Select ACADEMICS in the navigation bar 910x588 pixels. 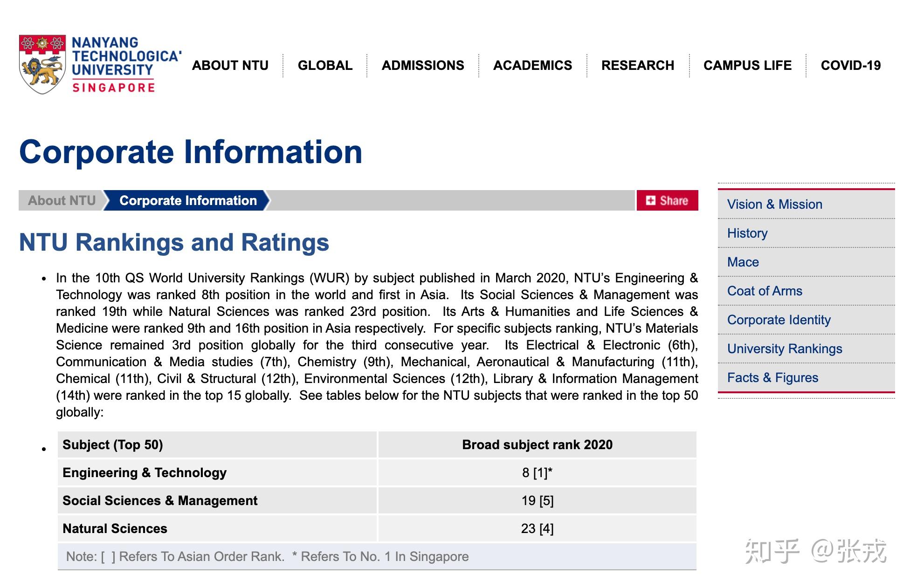tap(533, 65)
